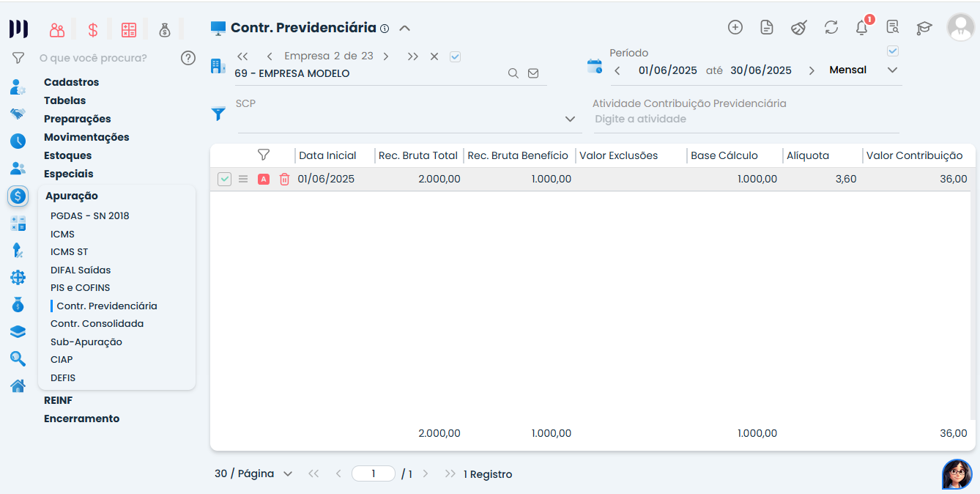
Task: Open the assistant avatar at bottom right
Action: point(957,474)
